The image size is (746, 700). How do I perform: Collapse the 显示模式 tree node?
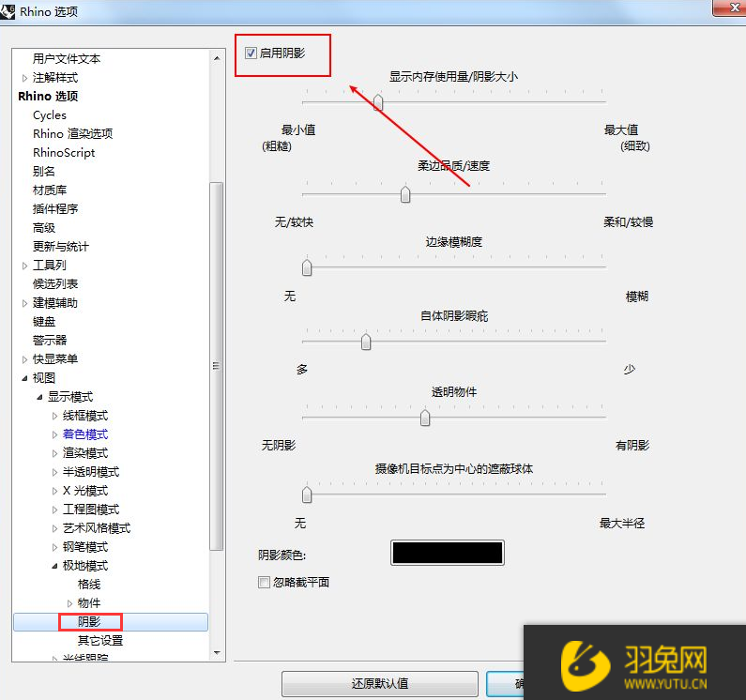pos(40,397)
